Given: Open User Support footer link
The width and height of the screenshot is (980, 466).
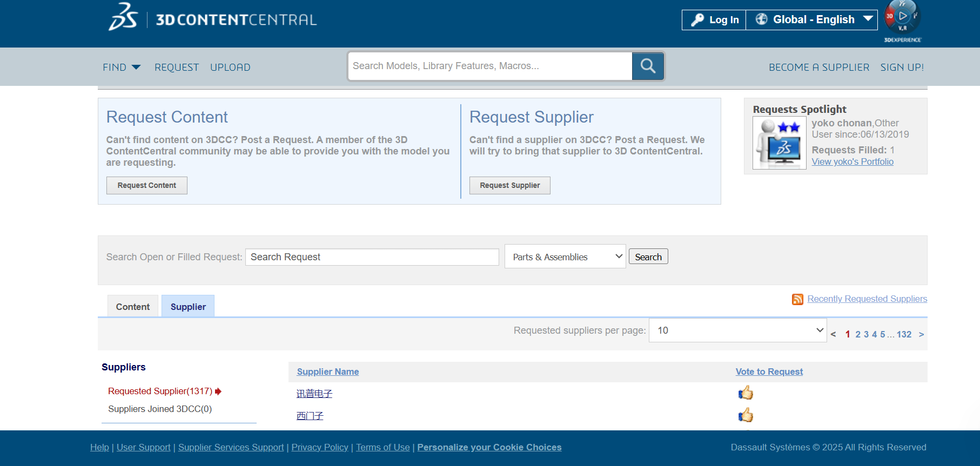Looking at the screenshot, I should click(x=144, y=447).
